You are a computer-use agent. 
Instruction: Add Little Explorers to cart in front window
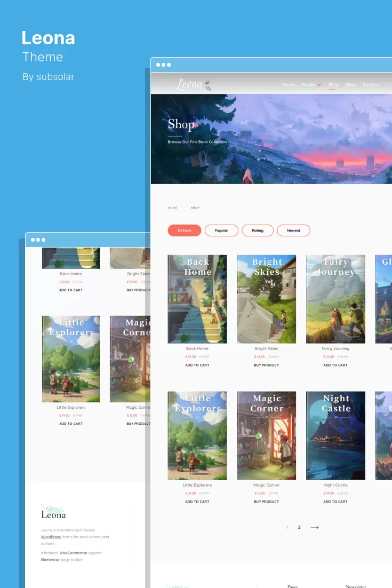tap(197, 502)
